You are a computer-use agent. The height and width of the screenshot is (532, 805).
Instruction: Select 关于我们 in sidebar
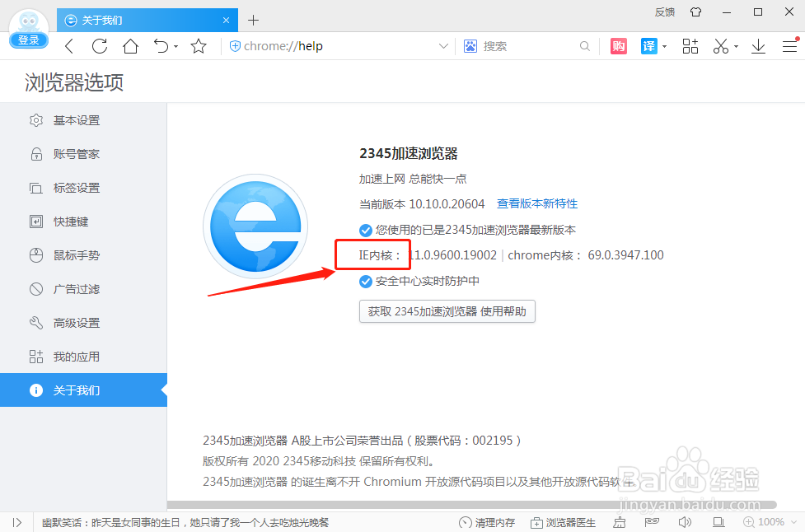point(83,390)
